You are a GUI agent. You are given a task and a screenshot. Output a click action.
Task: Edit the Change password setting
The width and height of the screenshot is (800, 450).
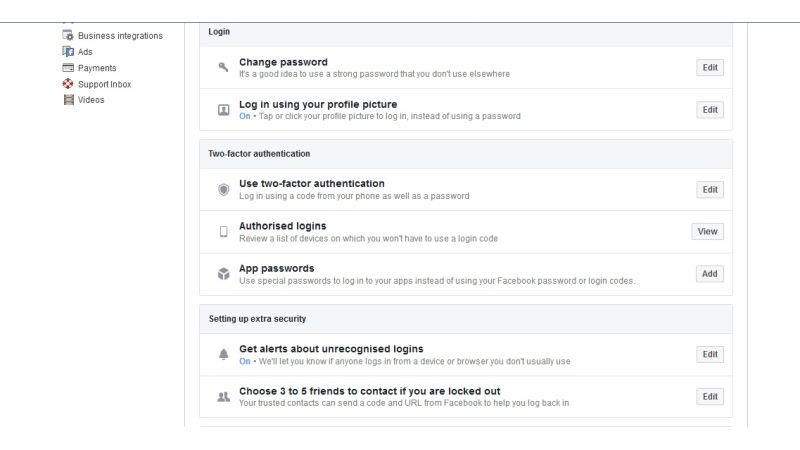[710, 68]
